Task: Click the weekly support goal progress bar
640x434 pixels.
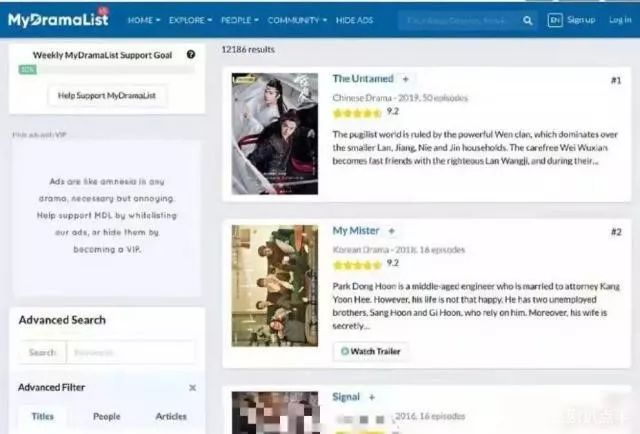Action: point(107,70)
